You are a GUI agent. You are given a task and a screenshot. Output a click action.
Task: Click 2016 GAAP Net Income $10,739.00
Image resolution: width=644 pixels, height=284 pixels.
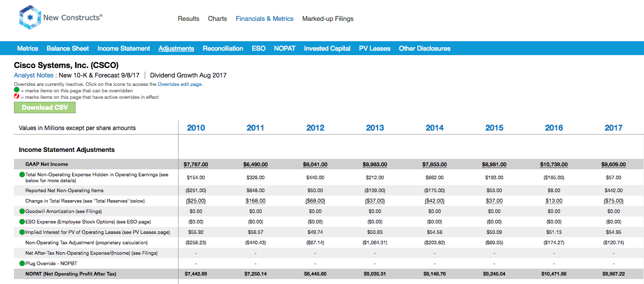click(554, 164)
